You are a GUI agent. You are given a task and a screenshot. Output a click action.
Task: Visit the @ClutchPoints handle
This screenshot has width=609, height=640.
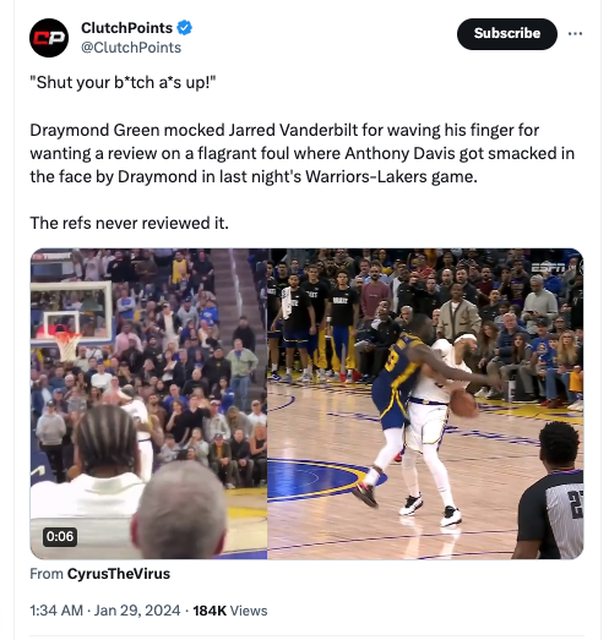131,48
